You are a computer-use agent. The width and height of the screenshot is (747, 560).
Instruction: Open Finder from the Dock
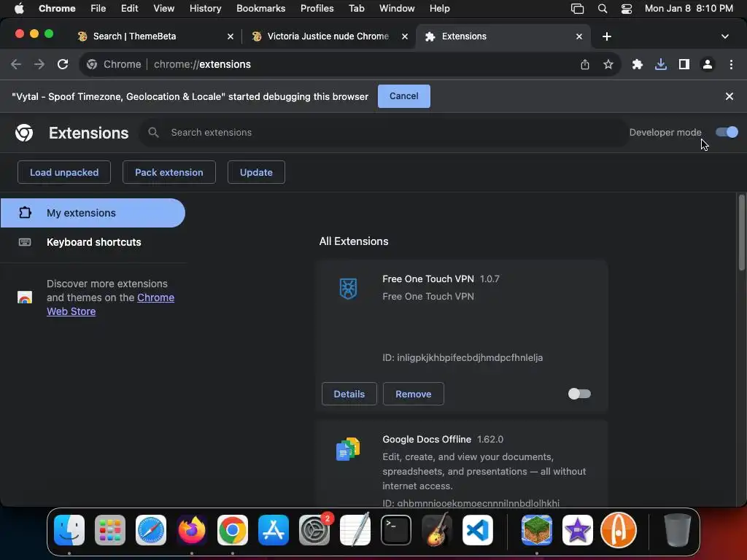click(x=69, y=531)
